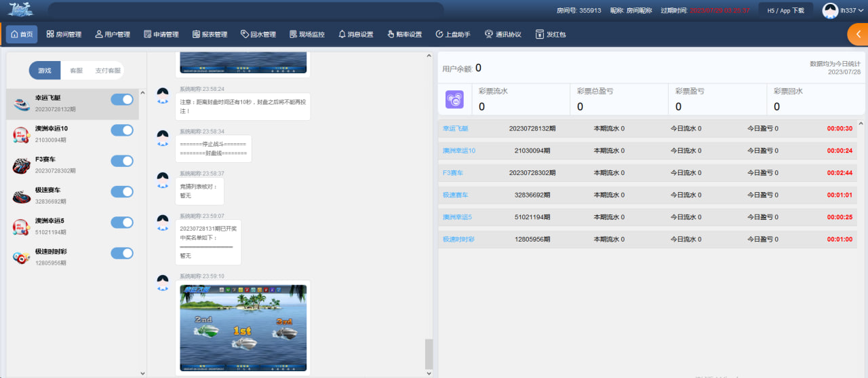The height and width of the screenshot is (378, 868).
Task: Click the H5 / App 下载 button
Action: pyautogui.click(x=785, y=10)
